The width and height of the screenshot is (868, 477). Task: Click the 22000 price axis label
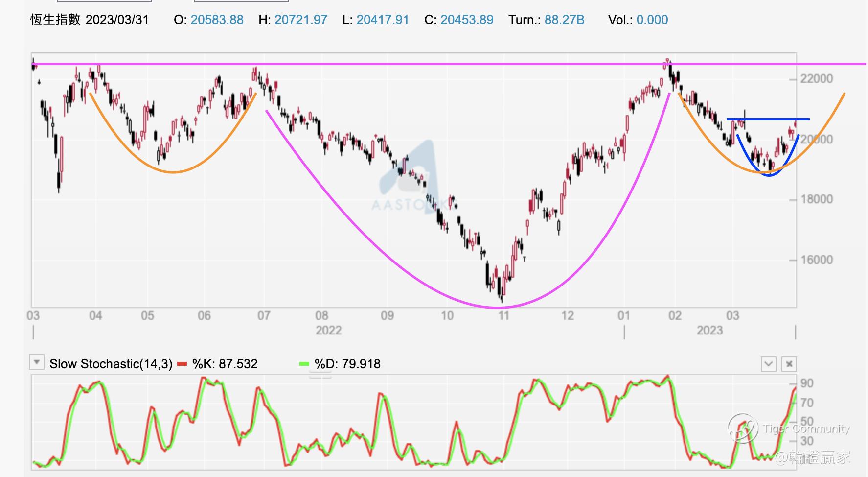816,79
